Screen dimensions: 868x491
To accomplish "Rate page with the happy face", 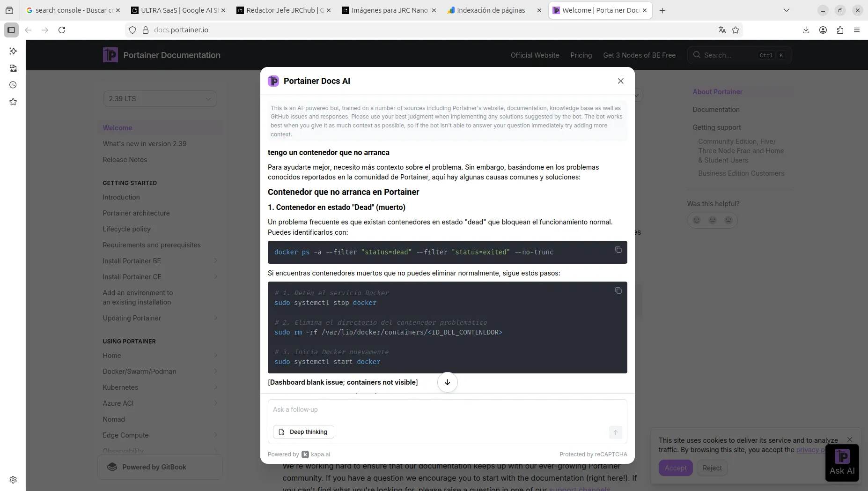I will point(697,220).
